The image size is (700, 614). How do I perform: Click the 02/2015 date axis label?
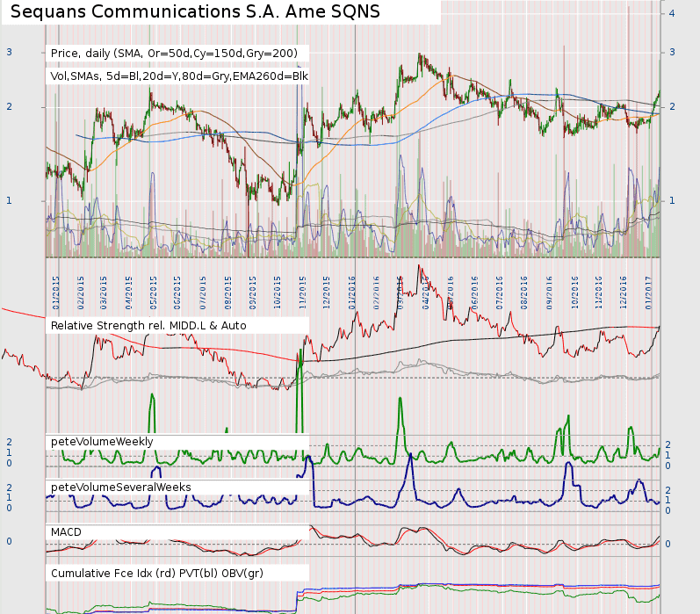point(81,293)
